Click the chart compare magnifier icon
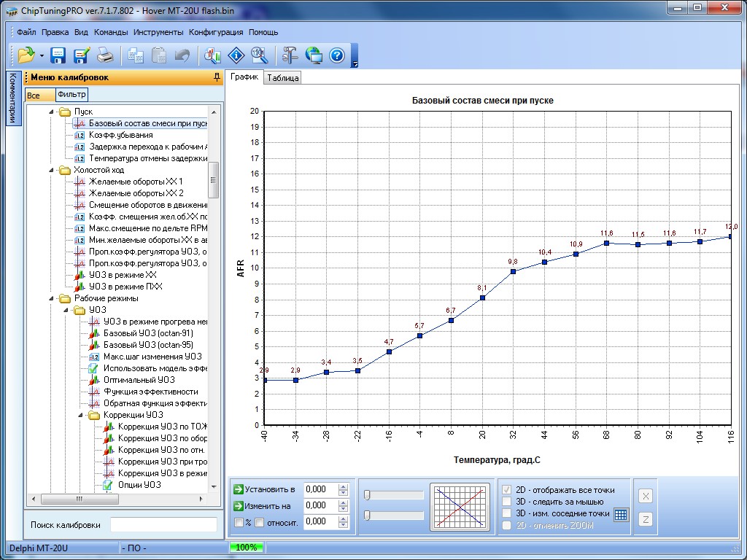 [x=213, y=55]
